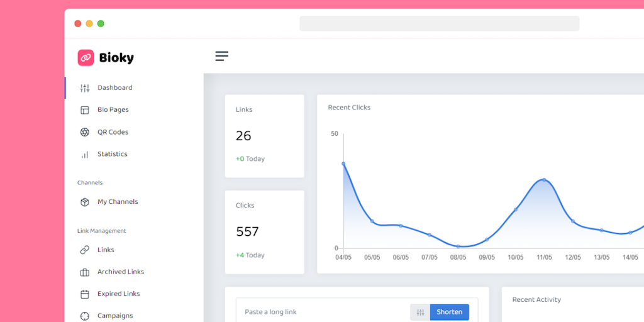Open link options sliders button beside Shorten
644x322 pixels.
tap(420, 312)
